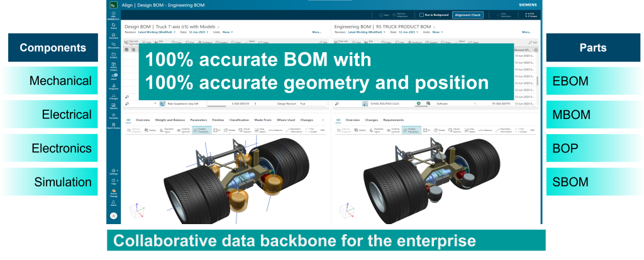The image size is (644, 260).
Task: Click the Alignment Check button
Action: pyautogui.click(x=467, y=13)
